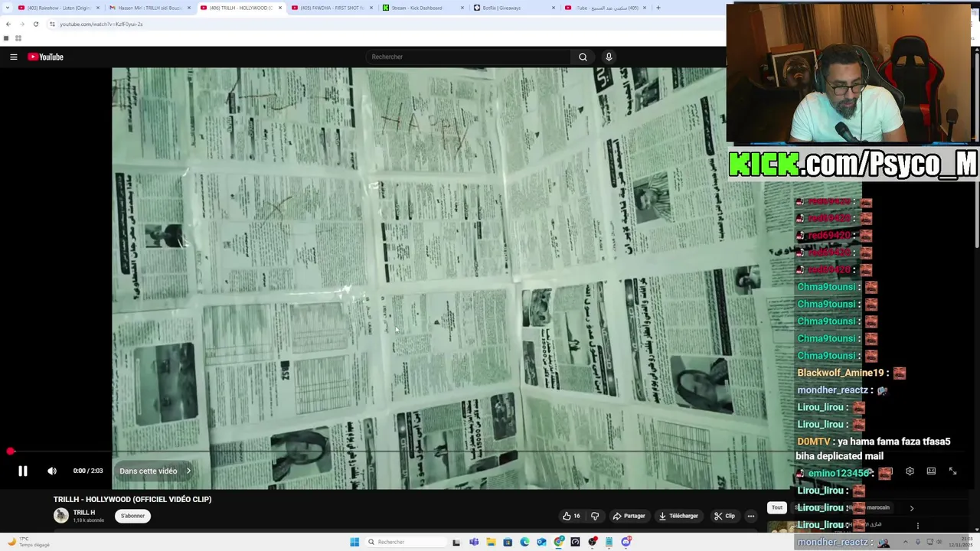Open suggested video options three dots
Viewport: 980px width, 551px height.
(917, 526)
